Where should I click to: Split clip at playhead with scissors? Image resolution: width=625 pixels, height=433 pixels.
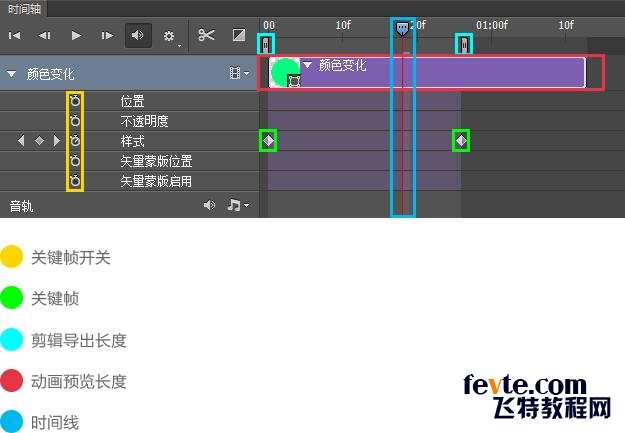(206, 35)
